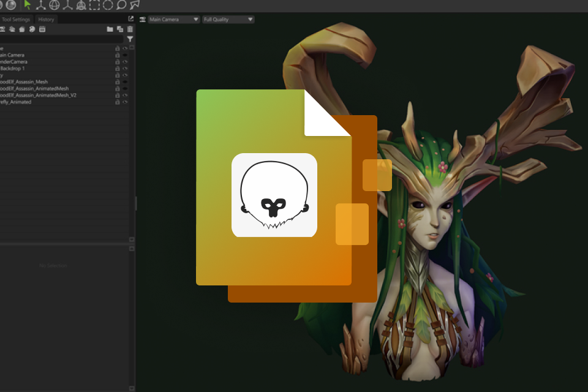Select the Assassin_AnimatedMesh_V2 row
588x392 pixels.
[x=64, y=96]
